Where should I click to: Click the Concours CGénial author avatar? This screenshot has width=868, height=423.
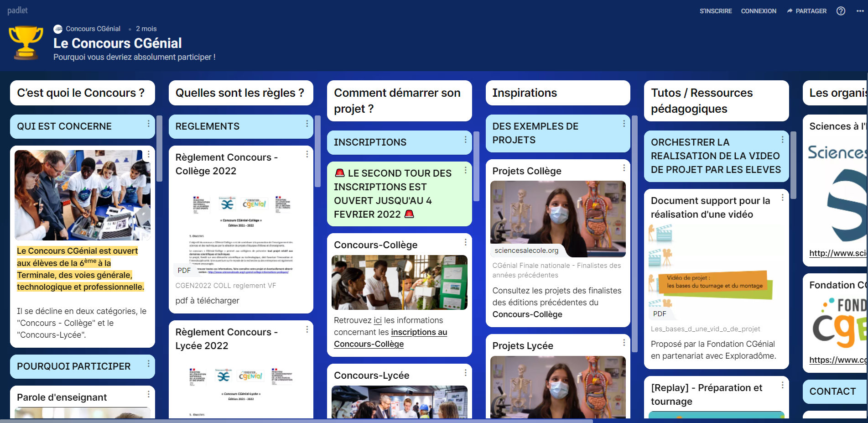pyautogui.click(x=58, y=29)
